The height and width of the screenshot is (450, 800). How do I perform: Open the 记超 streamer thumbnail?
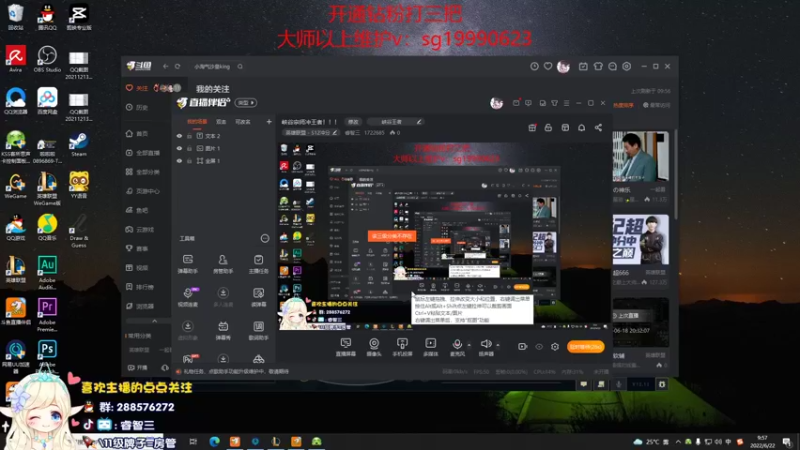[640, 239]
